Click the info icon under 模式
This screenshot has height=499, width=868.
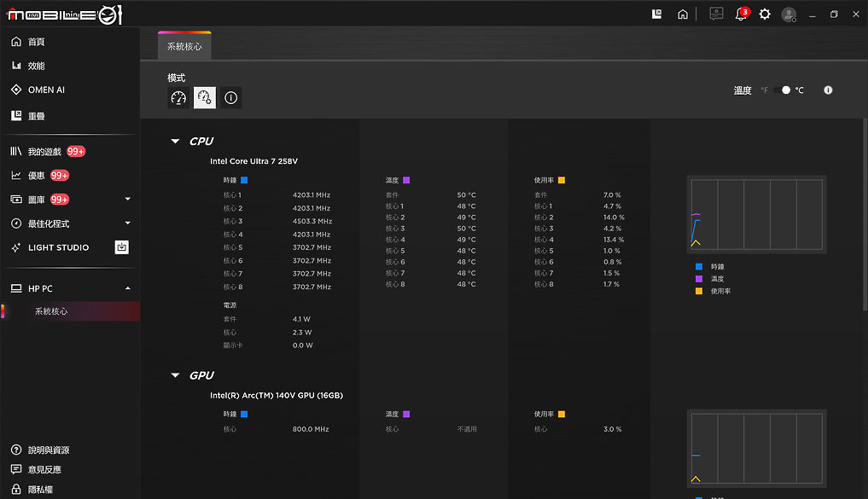(x=230, y=98)
